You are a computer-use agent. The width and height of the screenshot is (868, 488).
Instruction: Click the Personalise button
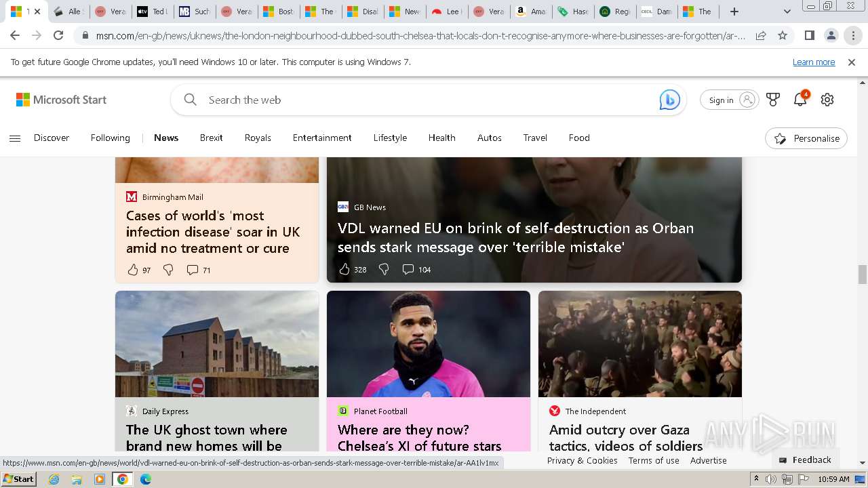[806, 138]
